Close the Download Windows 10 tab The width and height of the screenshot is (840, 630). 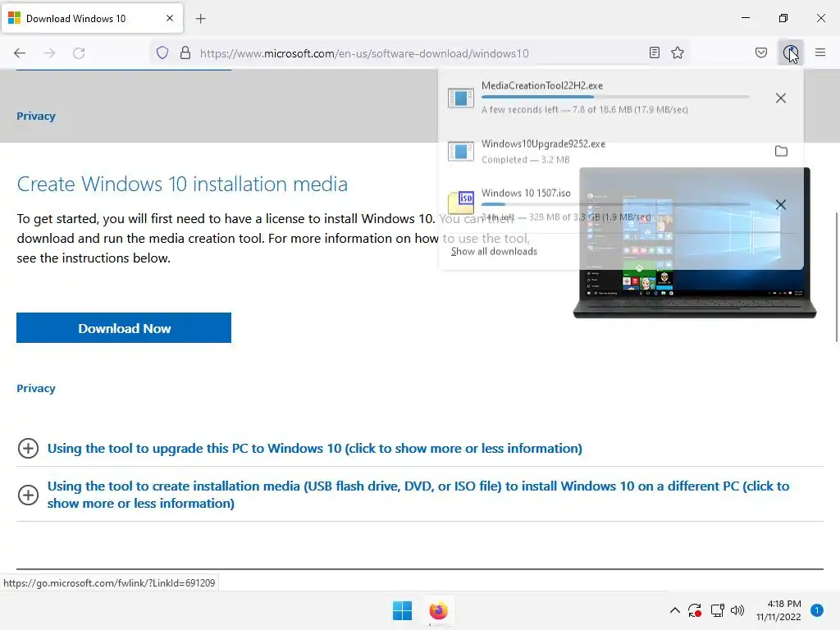169,18
